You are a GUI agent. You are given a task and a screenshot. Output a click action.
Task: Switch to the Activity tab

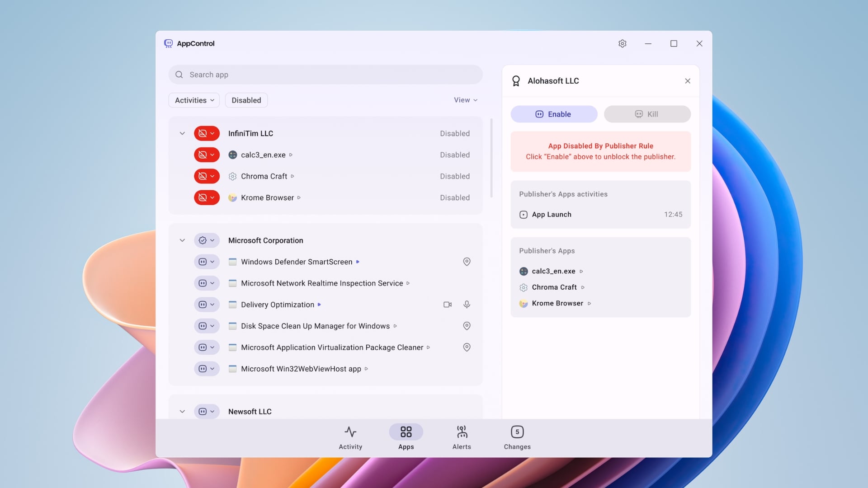350,438
